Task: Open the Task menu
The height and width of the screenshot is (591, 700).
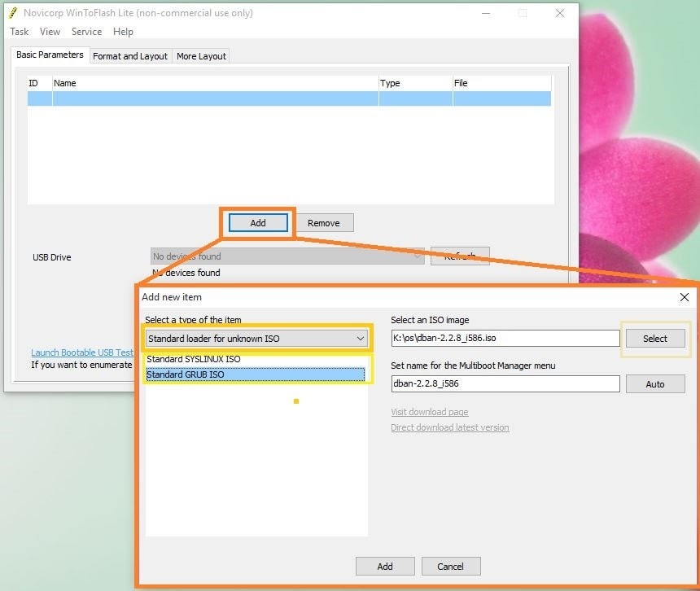Action: [x=19, y=31]
